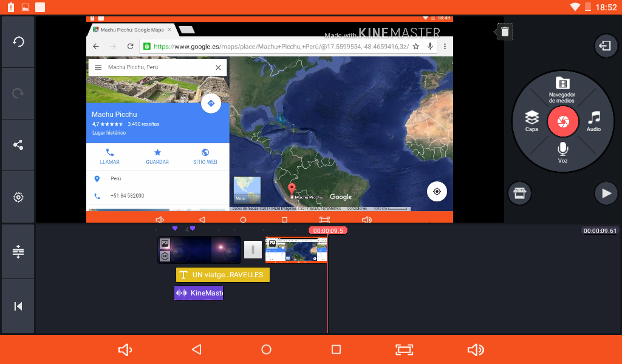Add Audio track
622x364 pixels.
pos(594,121)
